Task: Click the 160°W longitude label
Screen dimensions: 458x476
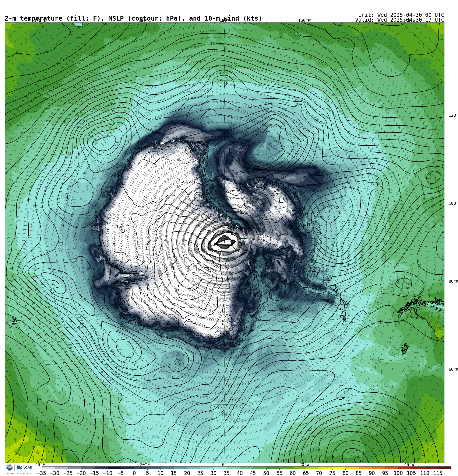Action: (304, 21)
